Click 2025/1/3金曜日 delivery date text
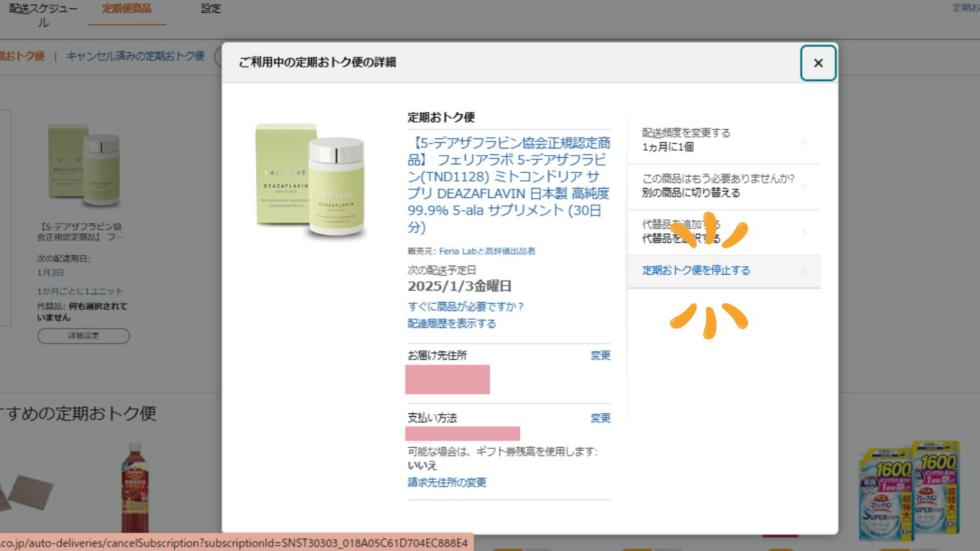 (460, 286)
